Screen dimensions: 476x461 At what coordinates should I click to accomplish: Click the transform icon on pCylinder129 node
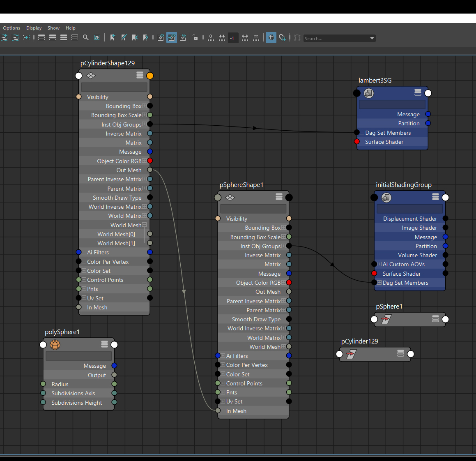[x=351, y=354]
